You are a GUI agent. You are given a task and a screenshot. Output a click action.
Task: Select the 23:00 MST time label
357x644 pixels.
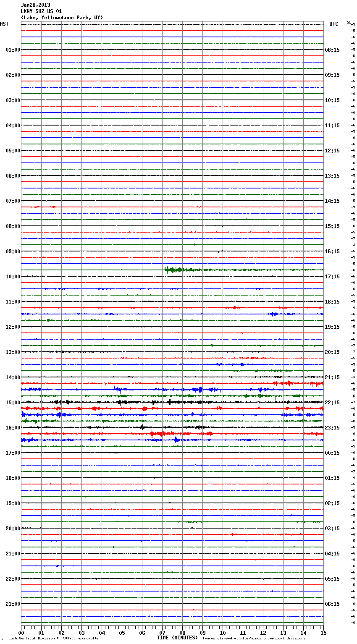click(x=13, y=604)
